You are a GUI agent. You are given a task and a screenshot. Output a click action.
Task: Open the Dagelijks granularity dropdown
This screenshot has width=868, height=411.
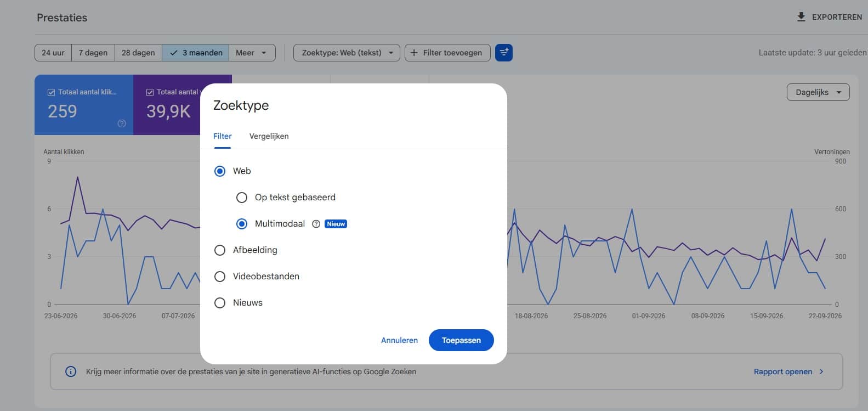coord(818,92)
